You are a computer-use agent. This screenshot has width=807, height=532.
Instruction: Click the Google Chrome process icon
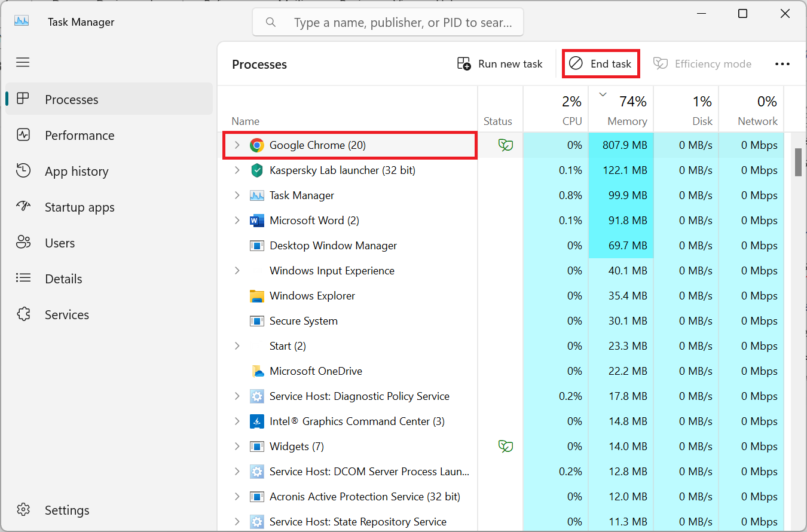pos(257,145)
